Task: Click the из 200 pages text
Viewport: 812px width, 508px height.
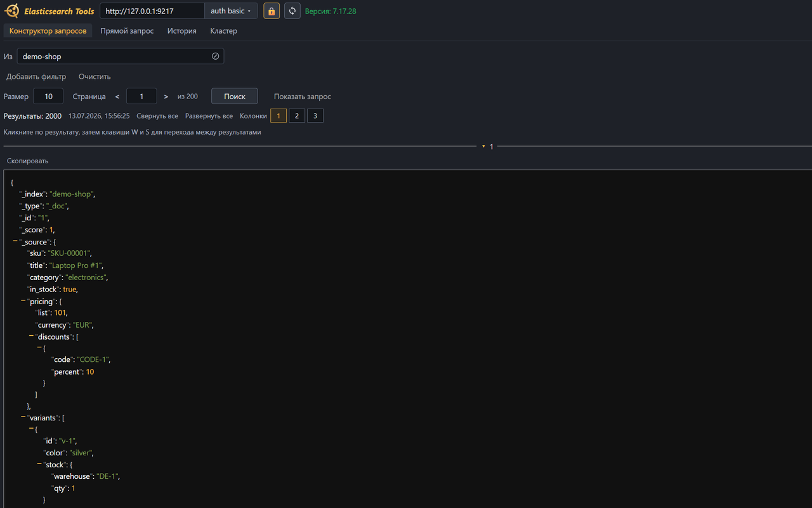Action: (188, 97)
